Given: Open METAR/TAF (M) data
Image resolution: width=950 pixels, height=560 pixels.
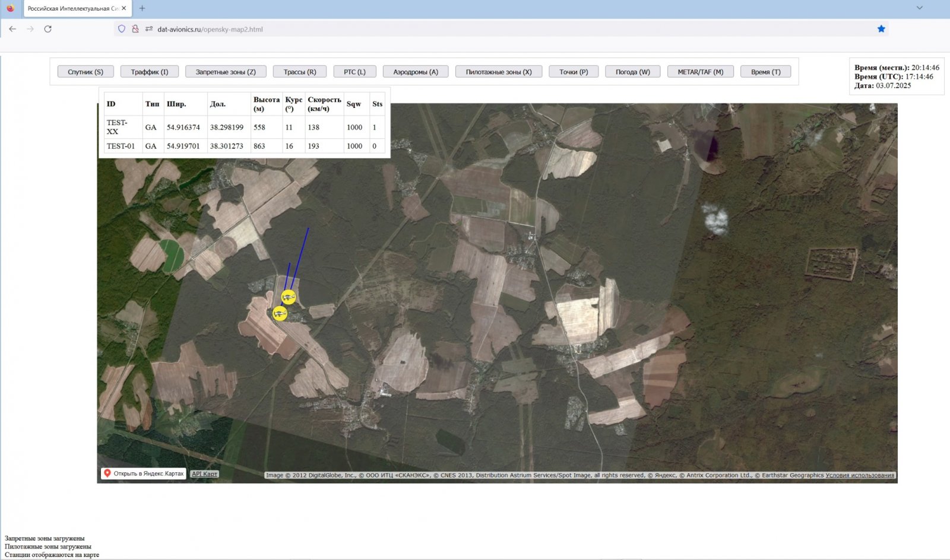Looking at the screenshot, I should [701, 72].
